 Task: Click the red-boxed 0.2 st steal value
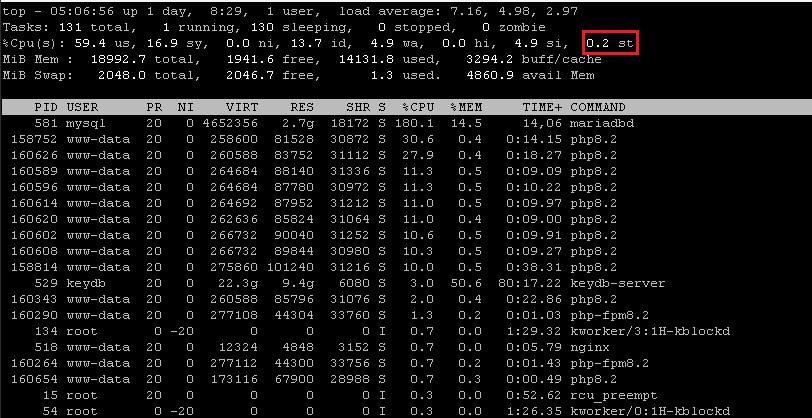click(x=609, y=43)
